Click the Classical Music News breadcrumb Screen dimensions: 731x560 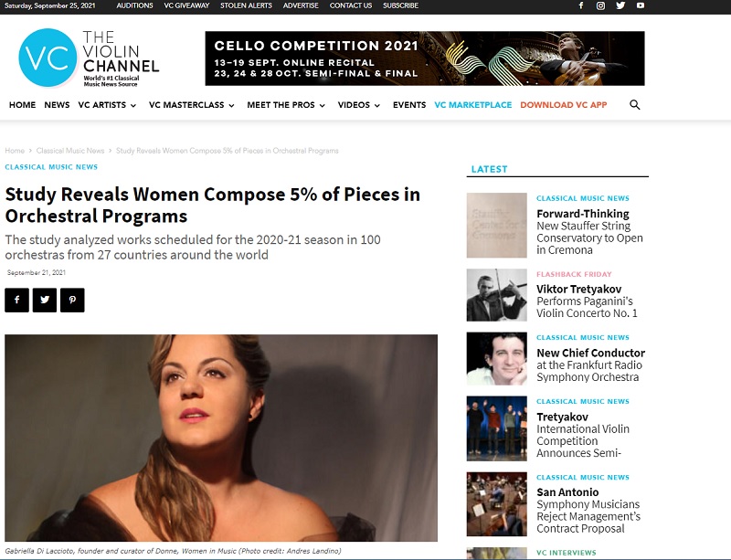(70, 151)
